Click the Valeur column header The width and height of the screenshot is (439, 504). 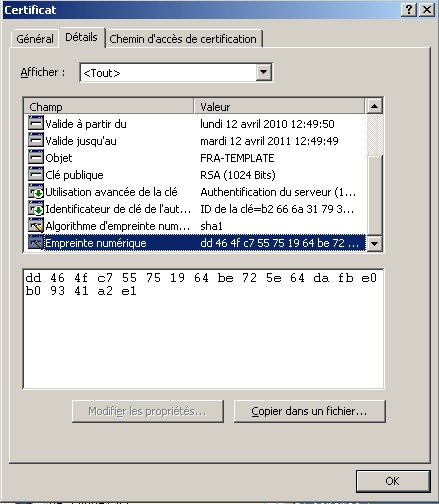click(279, 107)
